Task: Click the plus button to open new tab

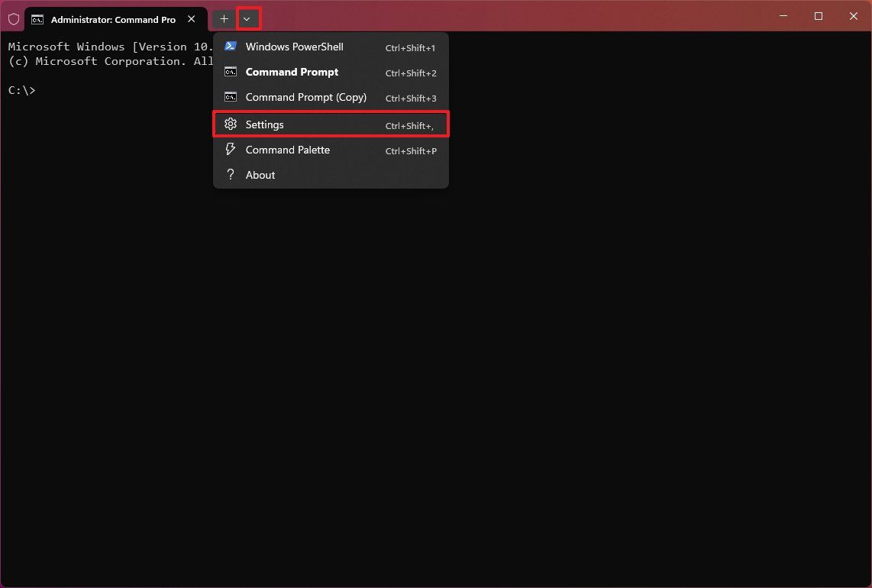Action: [224, 18]
